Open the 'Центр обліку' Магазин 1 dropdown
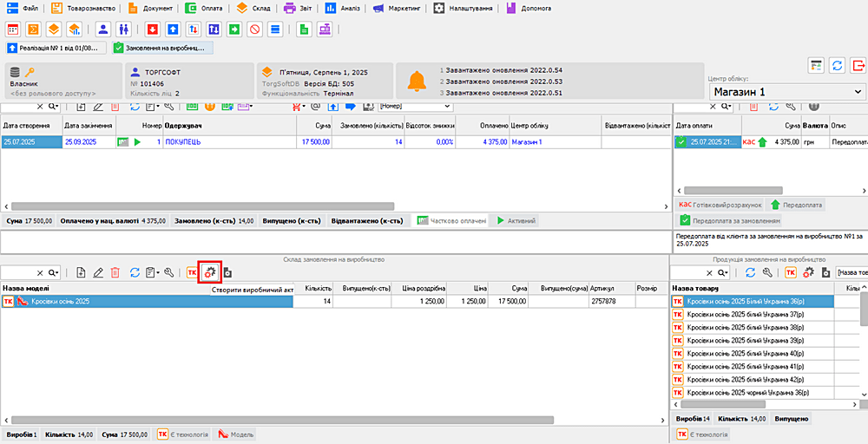Viewport: 868px width, 444px height. (x=858, y=91)
